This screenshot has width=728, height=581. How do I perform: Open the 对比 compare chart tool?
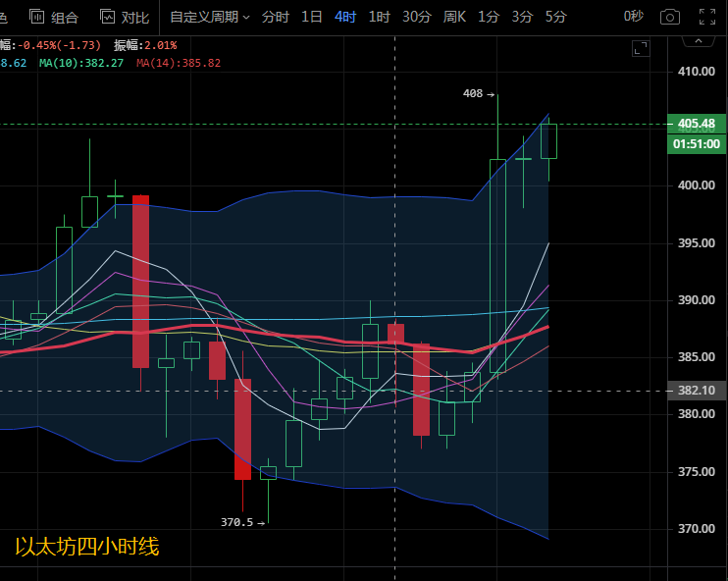[x=125, y=17]
